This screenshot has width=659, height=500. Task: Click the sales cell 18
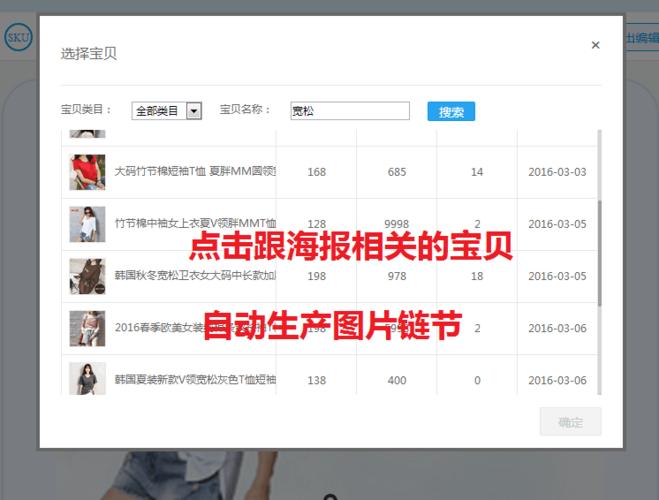click(x=477, y=276)
